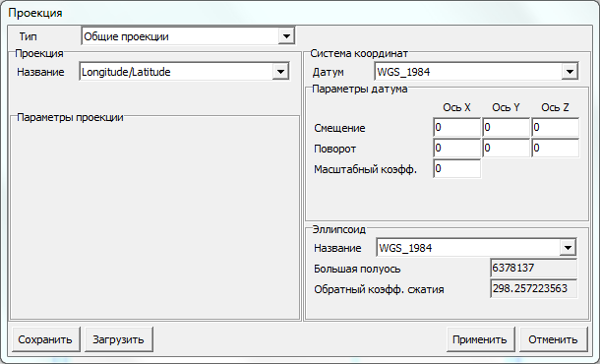Click the Большая полуось value field
The height and width of the screenshot is (364, 600).
pos(533,268)
